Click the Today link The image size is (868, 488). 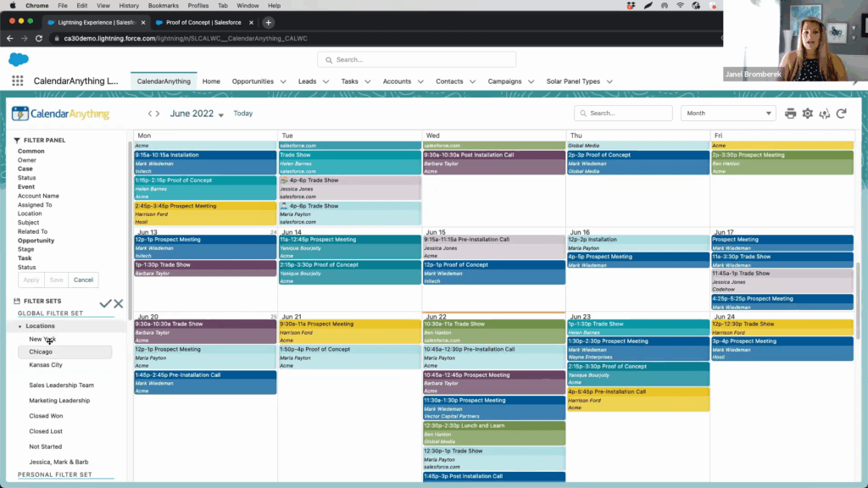click(x=242, y=114)
